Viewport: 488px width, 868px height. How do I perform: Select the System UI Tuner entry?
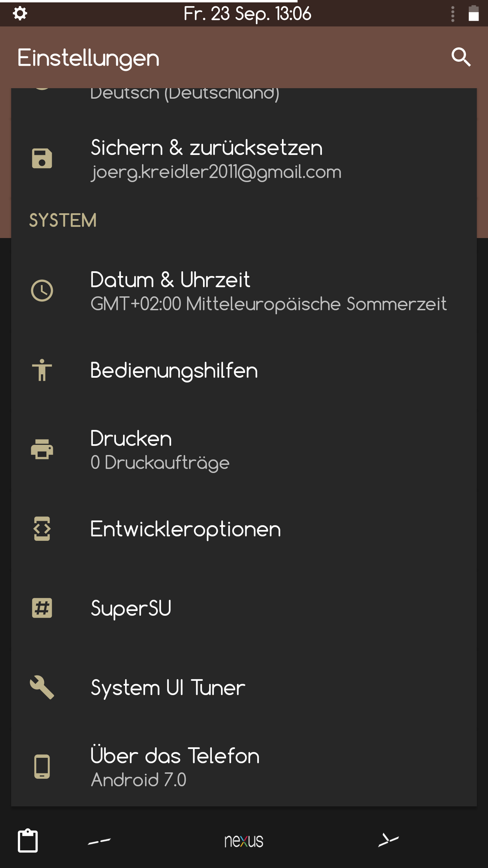244,687
